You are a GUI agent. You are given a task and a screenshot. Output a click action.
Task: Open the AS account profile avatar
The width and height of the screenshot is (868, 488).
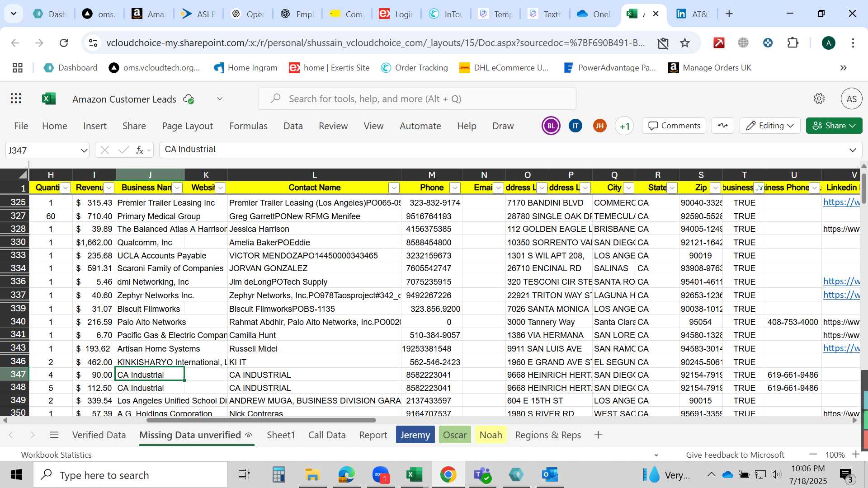point(851,99)
